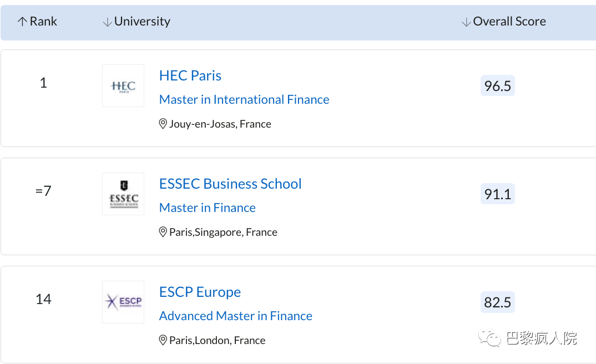Sort the table by Rank arrow

pyautogui.click(x=22, y=22)
